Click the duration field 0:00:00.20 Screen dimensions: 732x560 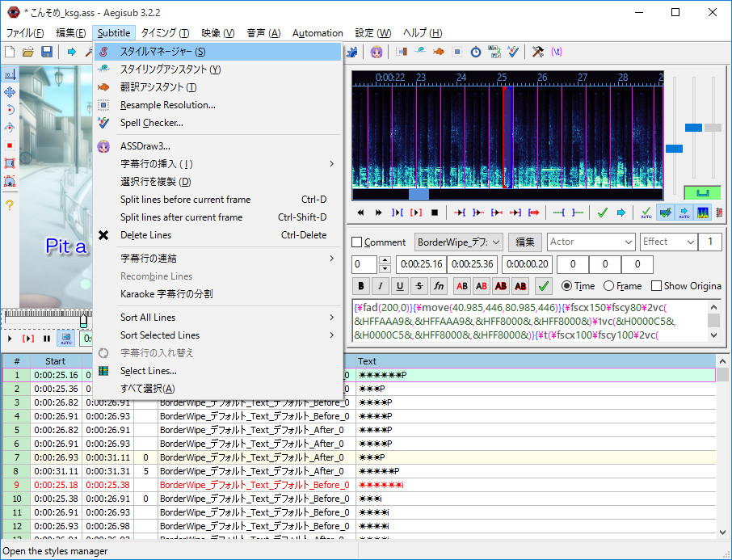(x=527, y=264)
